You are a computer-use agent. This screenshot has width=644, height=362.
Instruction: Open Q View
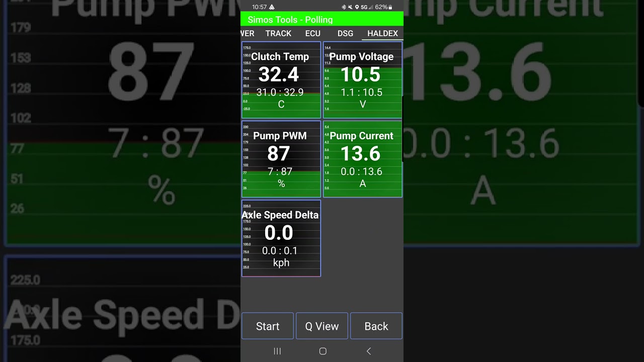tap(322, 326)
